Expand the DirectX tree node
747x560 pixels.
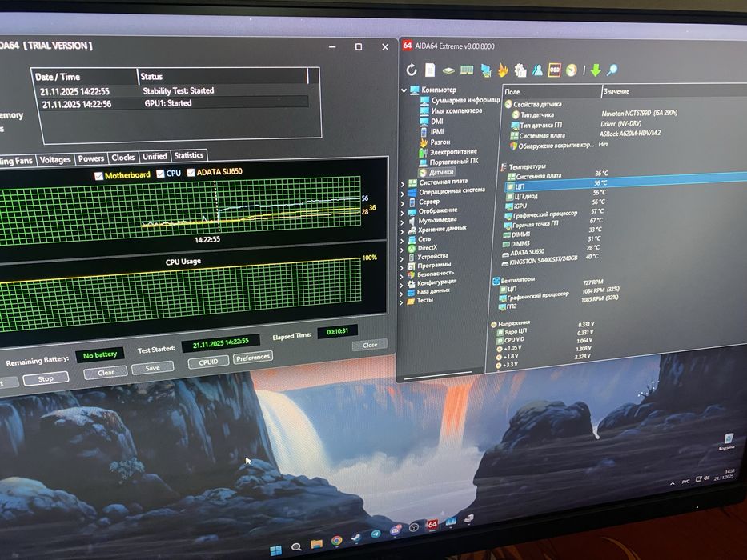(x=402, y=250)
